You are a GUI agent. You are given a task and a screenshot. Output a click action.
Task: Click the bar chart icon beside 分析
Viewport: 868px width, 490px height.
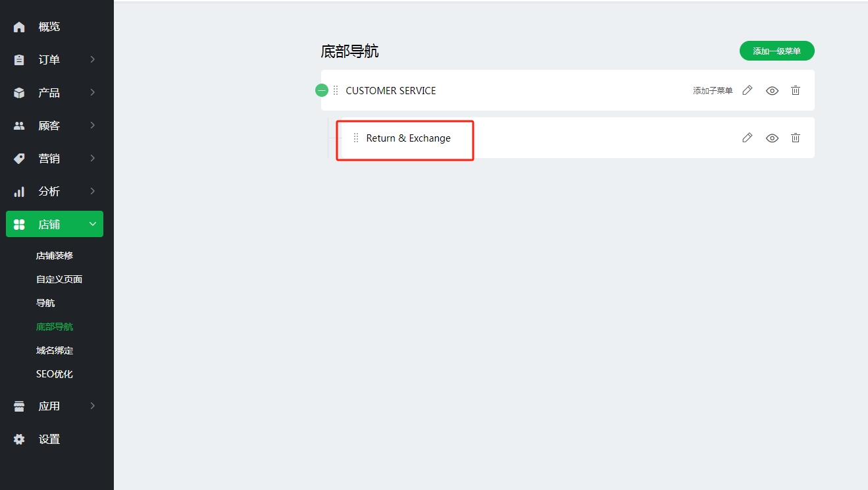19,192
